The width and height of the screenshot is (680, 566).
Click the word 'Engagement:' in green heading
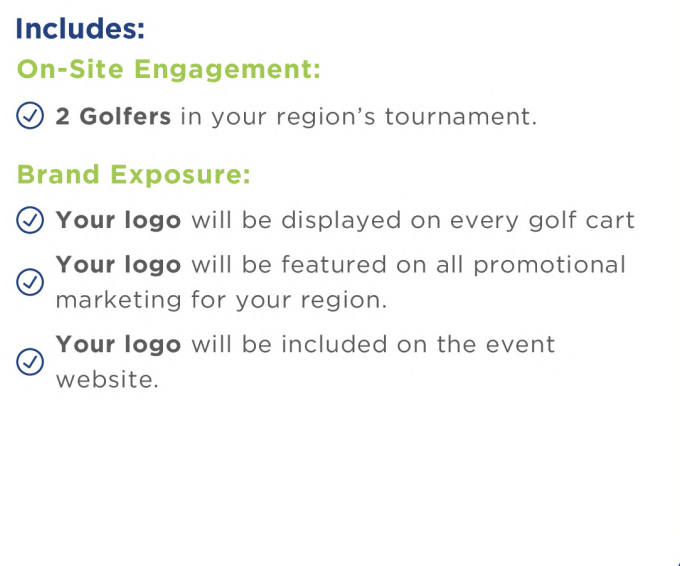228,70
